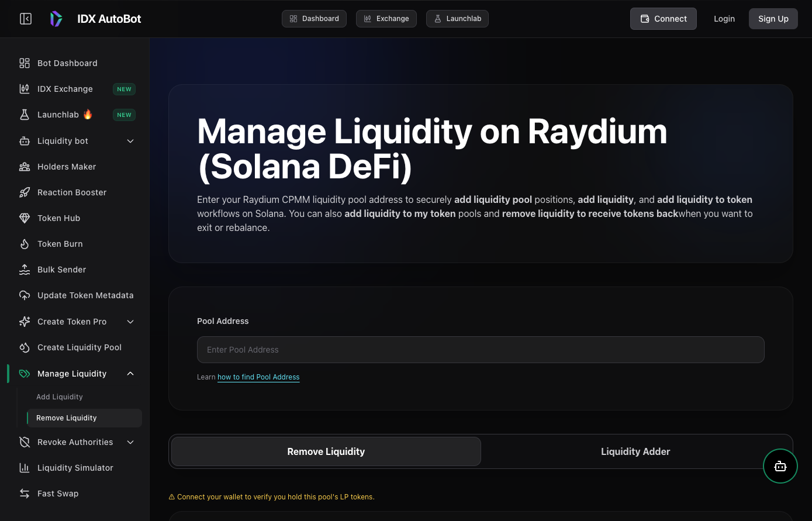Click the Pool Address label text
The image size is (812, 521).
pyautogui.click(x=223, y=321)
